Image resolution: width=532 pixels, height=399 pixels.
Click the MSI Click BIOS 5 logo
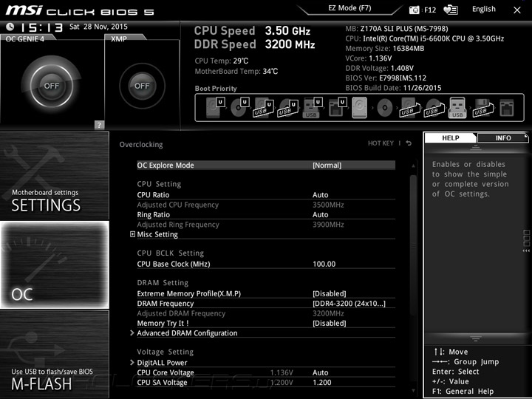(80, 10)
